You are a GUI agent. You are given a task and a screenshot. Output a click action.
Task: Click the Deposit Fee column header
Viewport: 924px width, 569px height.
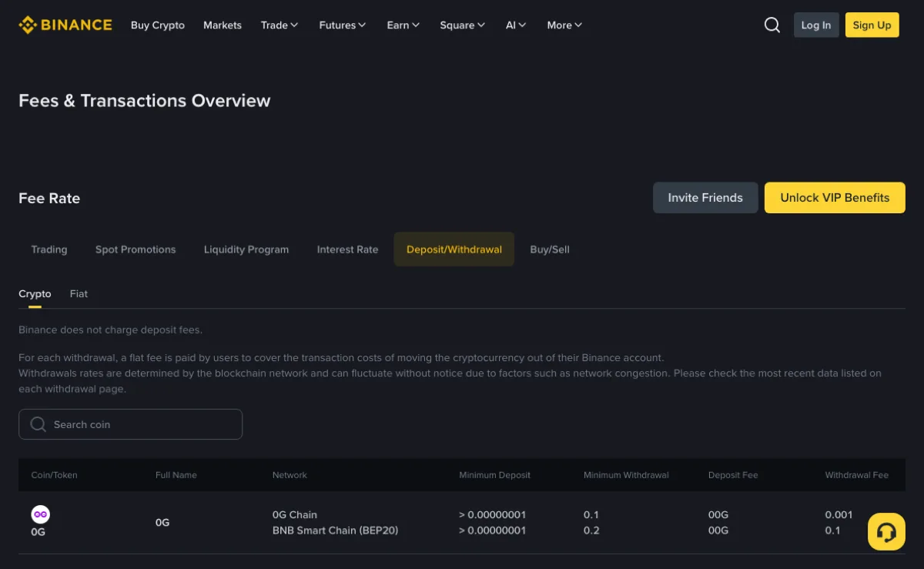(733, 475)
